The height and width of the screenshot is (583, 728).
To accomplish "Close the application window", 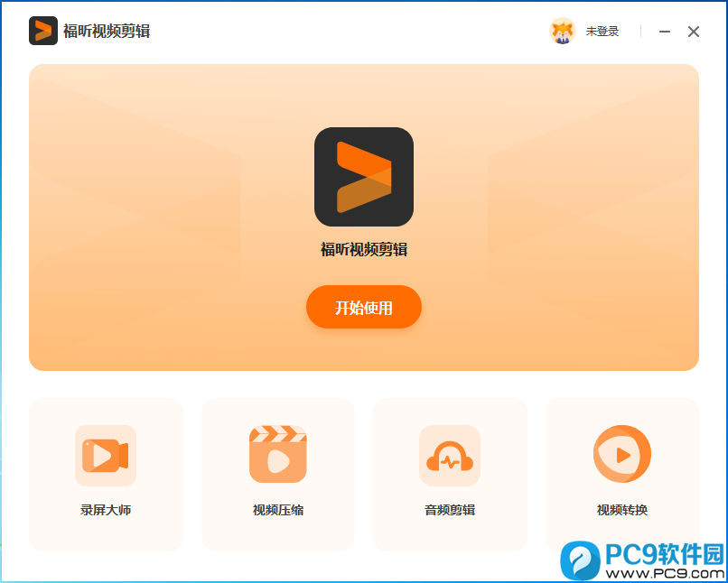I will click(x=693, y=32).
